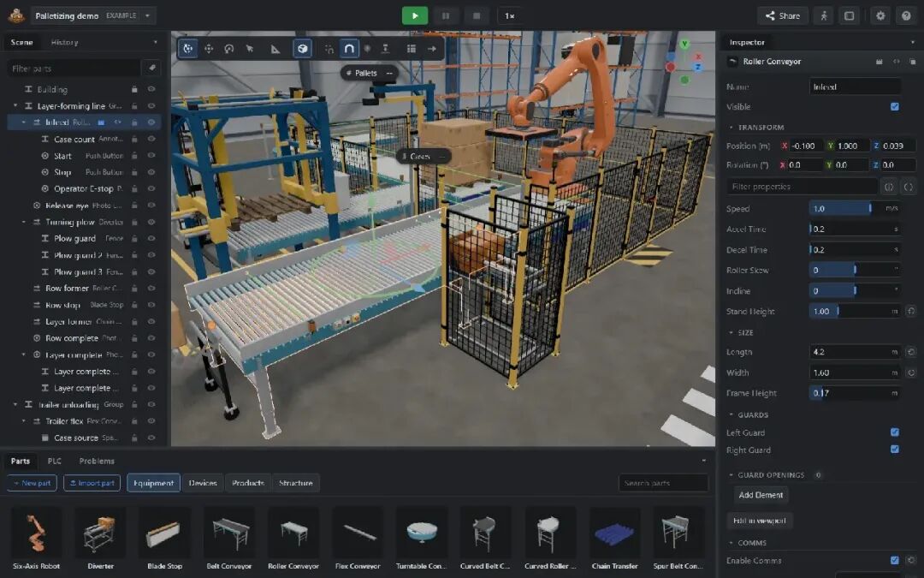Click the Share button
The image size is (924, 578).
783,16
